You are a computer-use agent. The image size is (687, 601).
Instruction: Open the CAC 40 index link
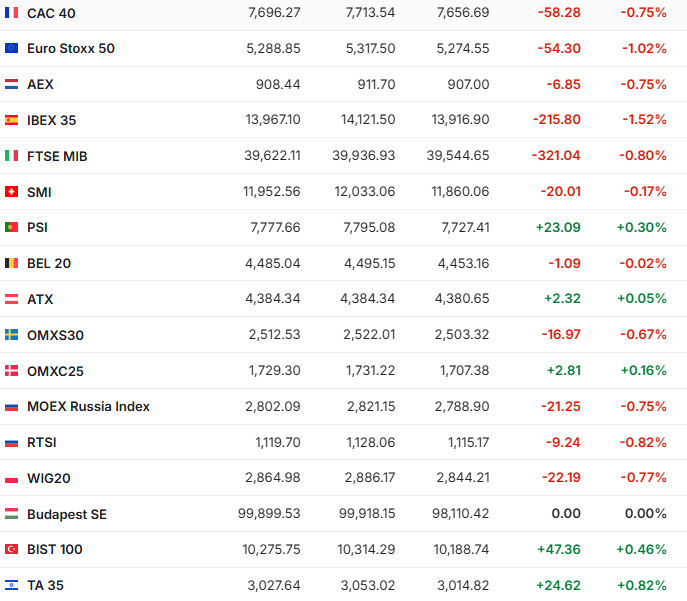coord(51,13)
